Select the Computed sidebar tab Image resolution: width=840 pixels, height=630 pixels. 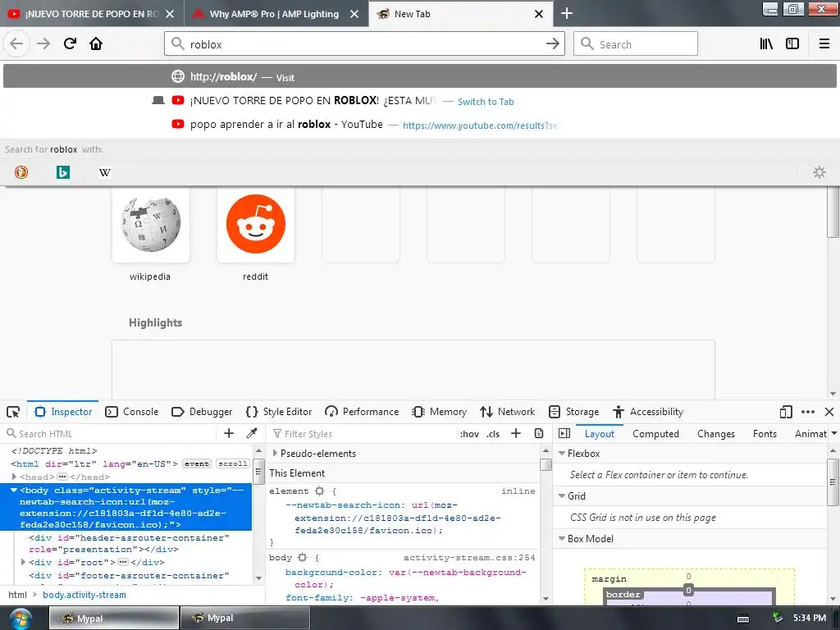[x=655, y=433]
